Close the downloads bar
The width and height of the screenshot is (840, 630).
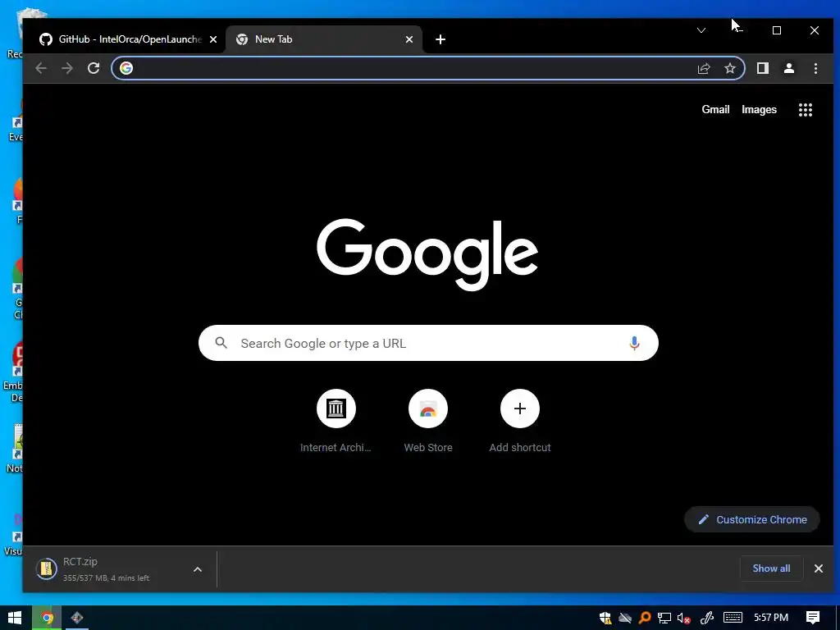click(x=819, y=568)
